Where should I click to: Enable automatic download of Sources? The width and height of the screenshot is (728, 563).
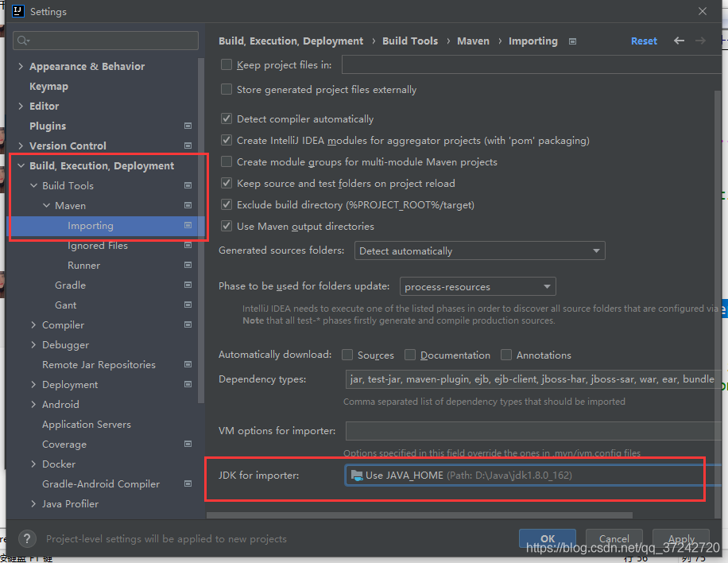[347, 355]
